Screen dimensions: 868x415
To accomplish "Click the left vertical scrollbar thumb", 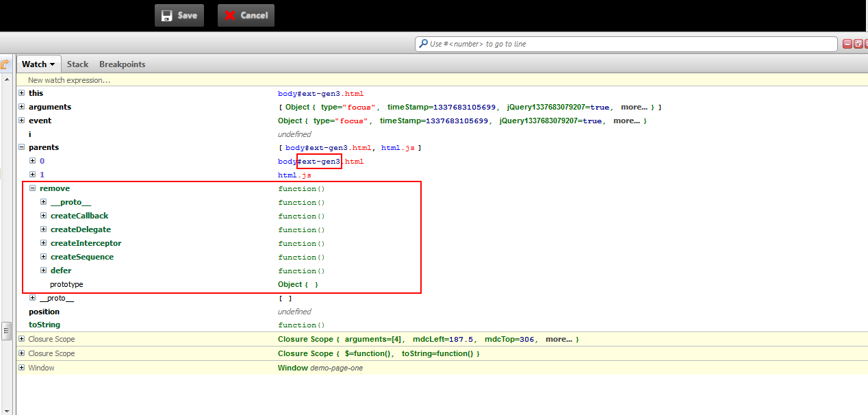I will pos(6,331).
